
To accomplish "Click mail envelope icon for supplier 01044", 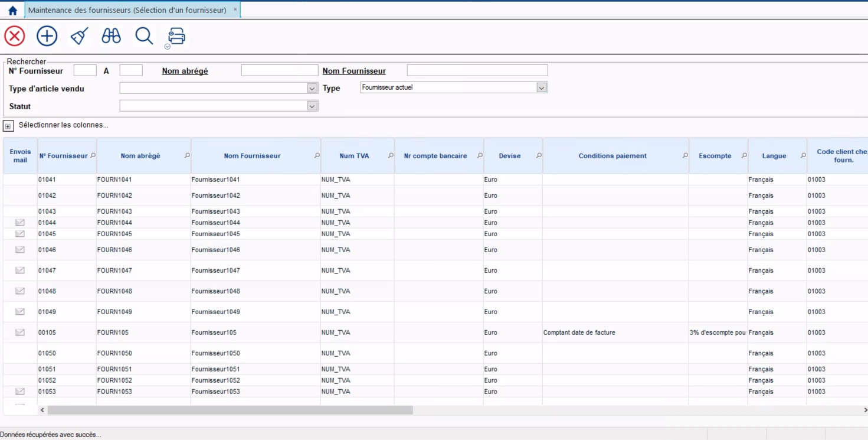I will [20, 223].
